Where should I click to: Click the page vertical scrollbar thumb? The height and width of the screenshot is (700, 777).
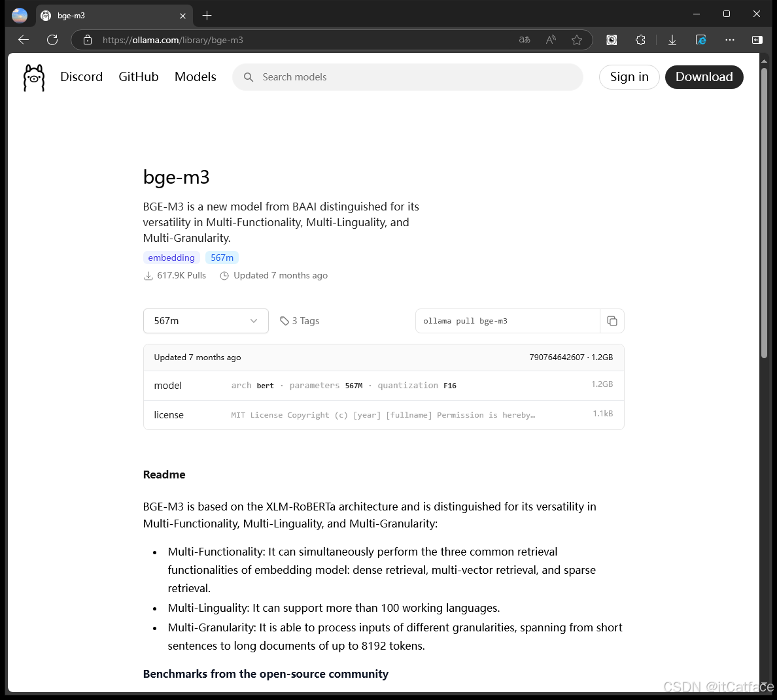click(764, 213)
